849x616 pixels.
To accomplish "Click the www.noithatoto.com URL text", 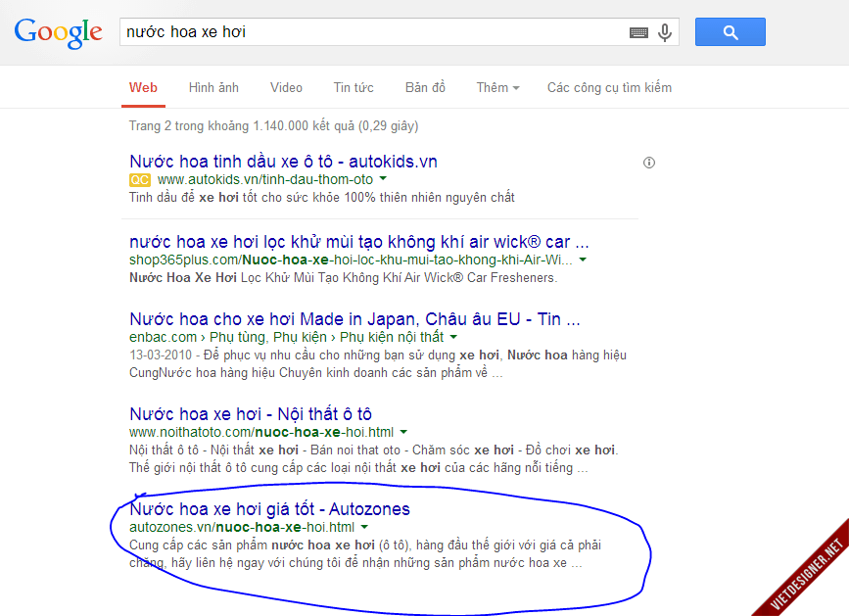I will click(x=261, y=433).
